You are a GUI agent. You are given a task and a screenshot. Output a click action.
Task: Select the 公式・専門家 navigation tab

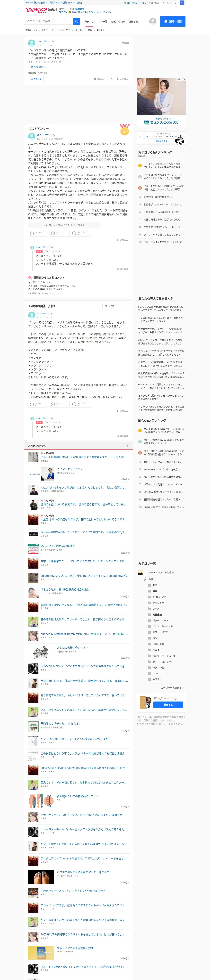point(118,22)
